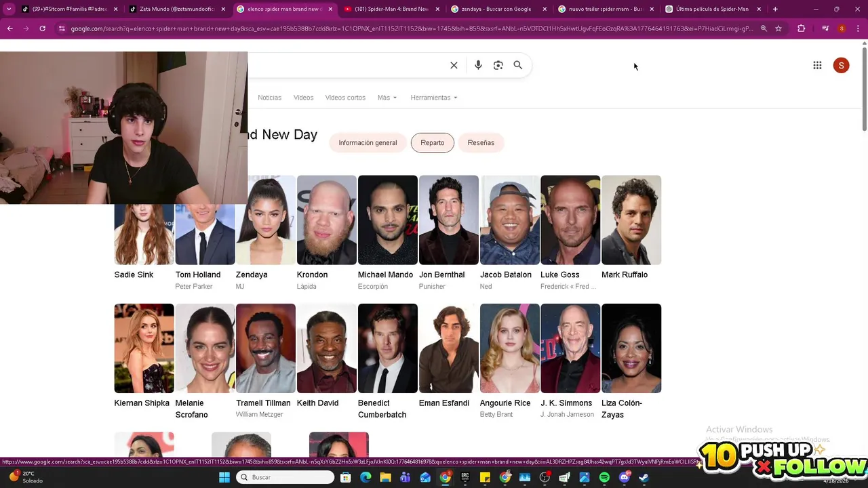The height and width of the screenshot is (488, 868).
Task: Click Krondon's photo thumbnail
Action: (326, 220)
